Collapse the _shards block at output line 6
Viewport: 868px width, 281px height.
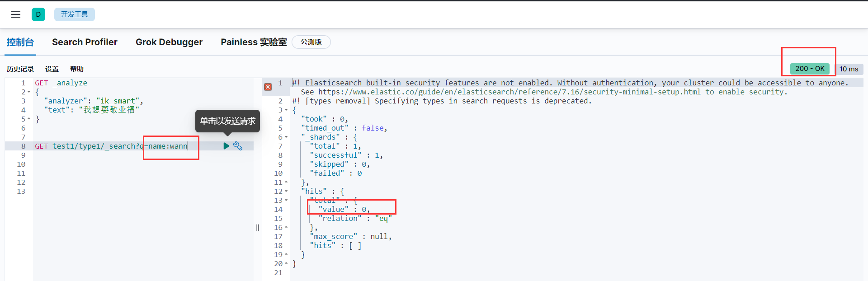pos(286,137)
